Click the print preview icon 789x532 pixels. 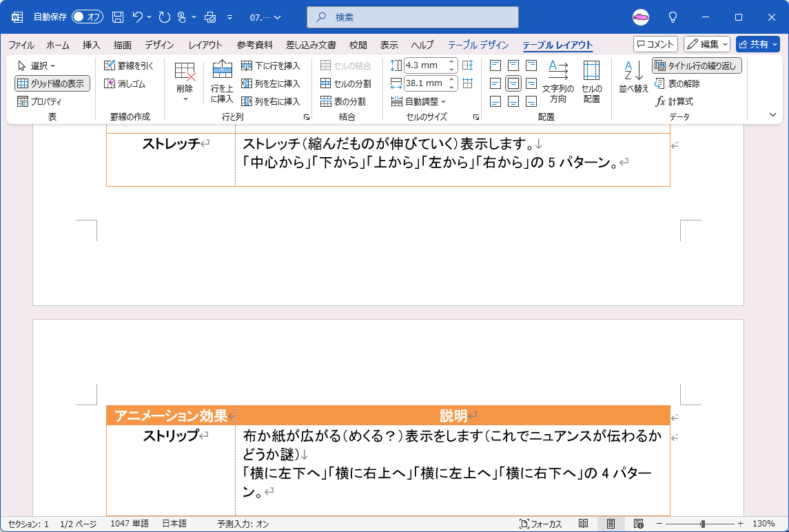tap(210, 17)
